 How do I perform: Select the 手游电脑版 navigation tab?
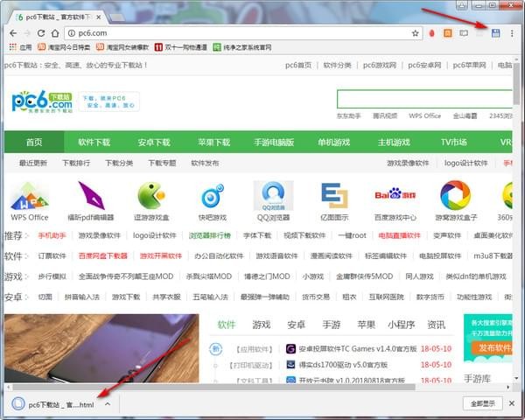point(274,142)
